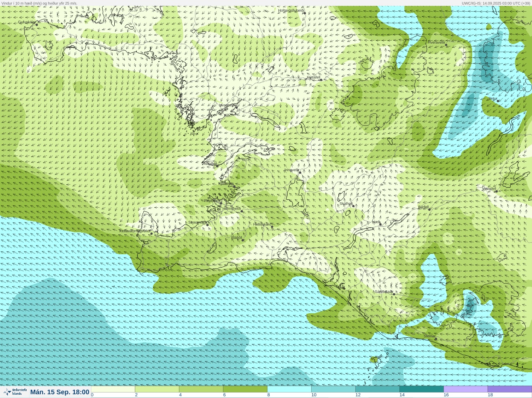Select the Akrafjall station dot
Image resolution: width=532 pixels, height=398 pixels.
tap(217, 166)
